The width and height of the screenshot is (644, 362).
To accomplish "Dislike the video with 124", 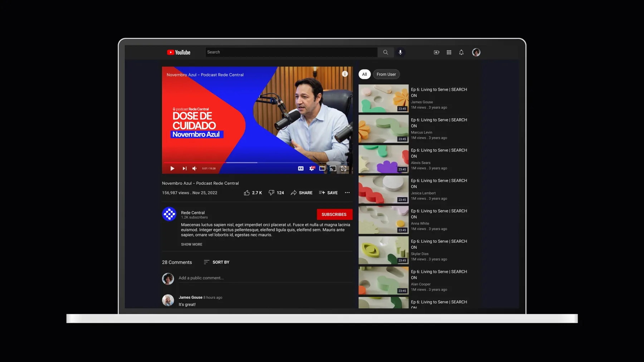I will click(276, 193).
